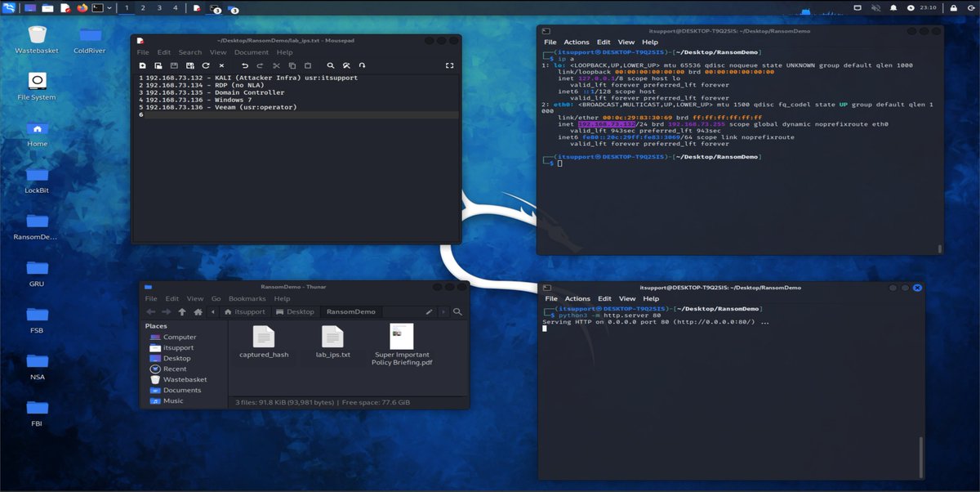Select Documents in Thunar Places sidebar
The image size is (980, 492).
pyautogui.click(x=176, y=390)
